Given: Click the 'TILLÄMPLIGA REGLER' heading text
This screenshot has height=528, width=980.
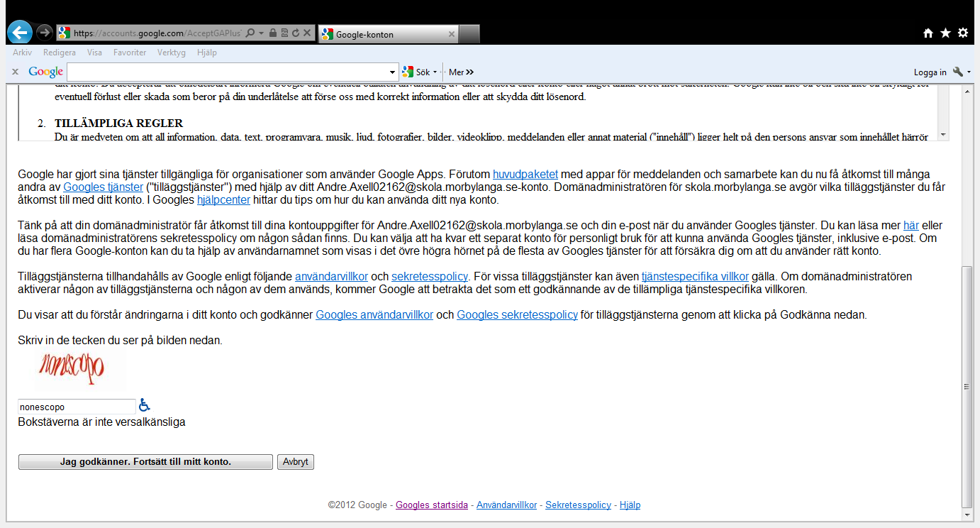Looking at the screenshot, I should point(118,123).
